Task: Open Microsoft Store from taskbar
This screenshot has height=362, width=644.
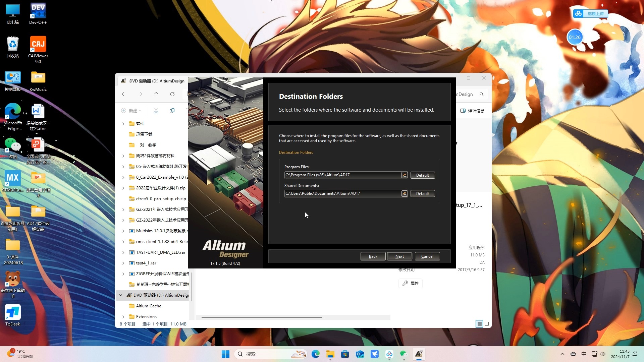Action: (345, 354)
